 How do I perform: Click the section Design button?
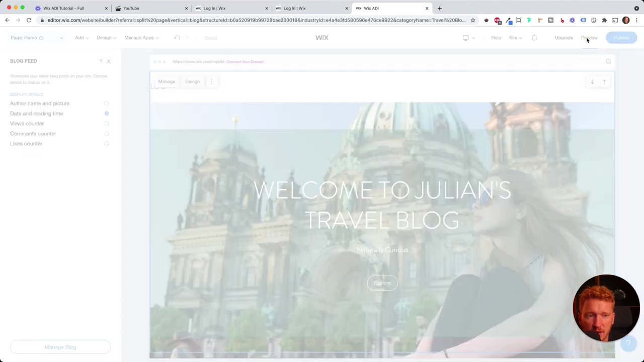[x=192, y=81]
